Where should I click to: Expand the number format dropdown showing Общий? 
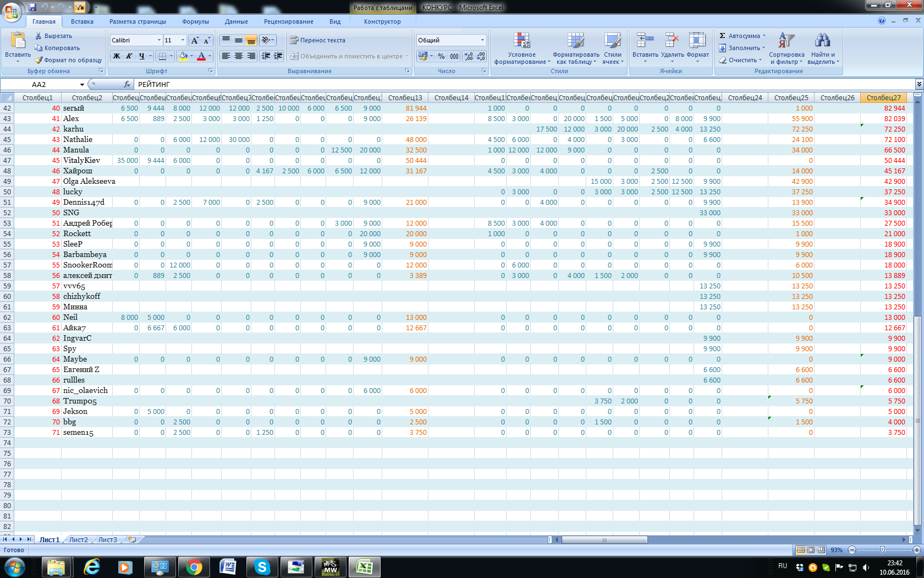[x=482, y=40]
